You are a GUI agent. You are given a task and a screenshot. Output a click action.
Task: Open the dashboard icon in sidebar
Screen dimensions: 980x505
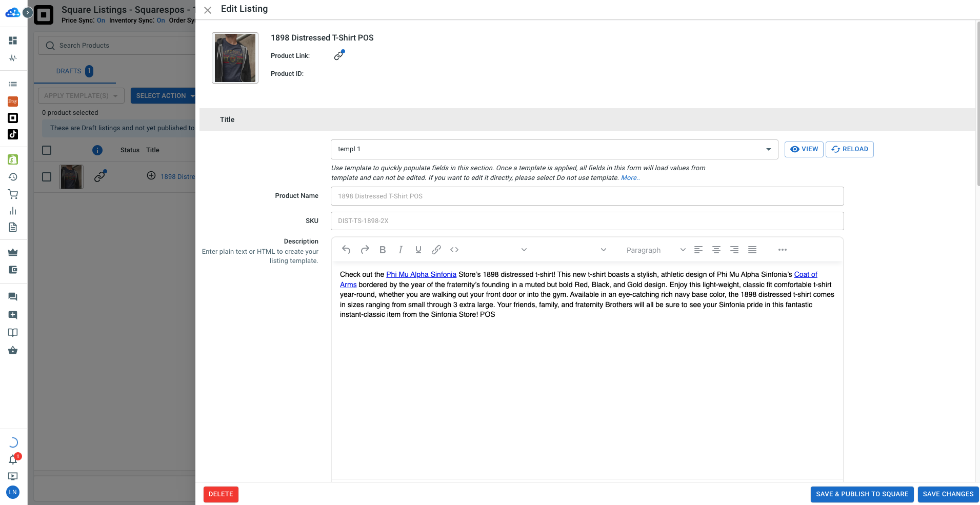13,41
